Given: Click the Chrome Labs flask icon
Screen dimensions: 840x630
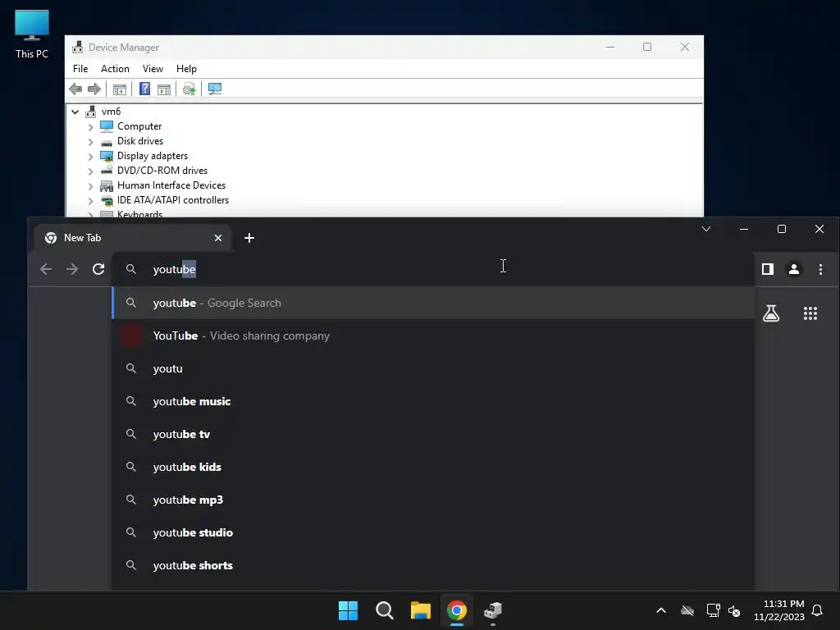Looking at the screenshot, I should [771, 313].
